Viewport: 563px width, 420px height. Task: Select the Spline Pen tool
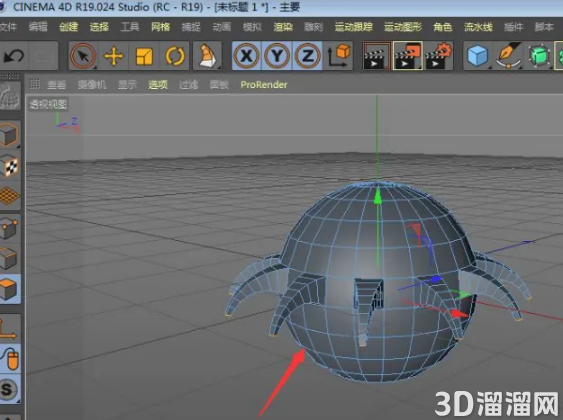tap(508, 56)
